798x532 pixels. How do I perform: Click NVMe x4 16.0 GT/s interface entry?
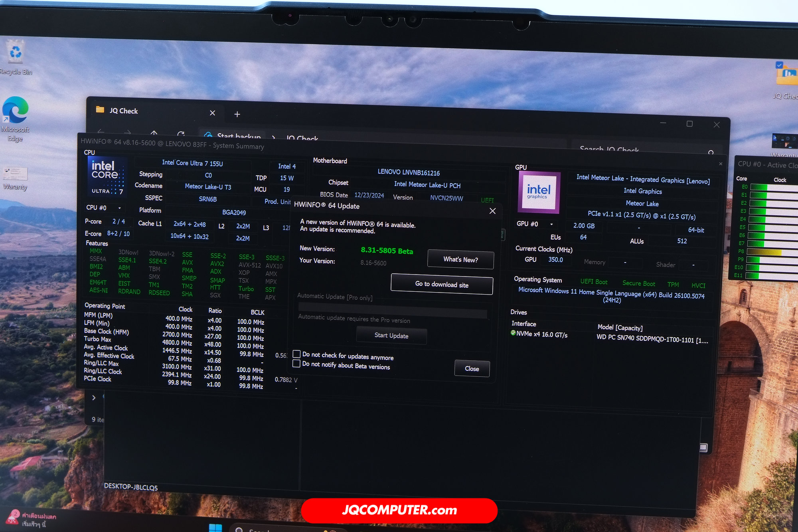(542, 334)
